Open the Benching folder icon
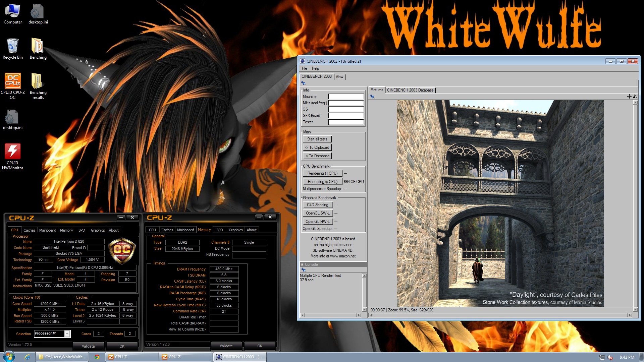 pos(38,49)
